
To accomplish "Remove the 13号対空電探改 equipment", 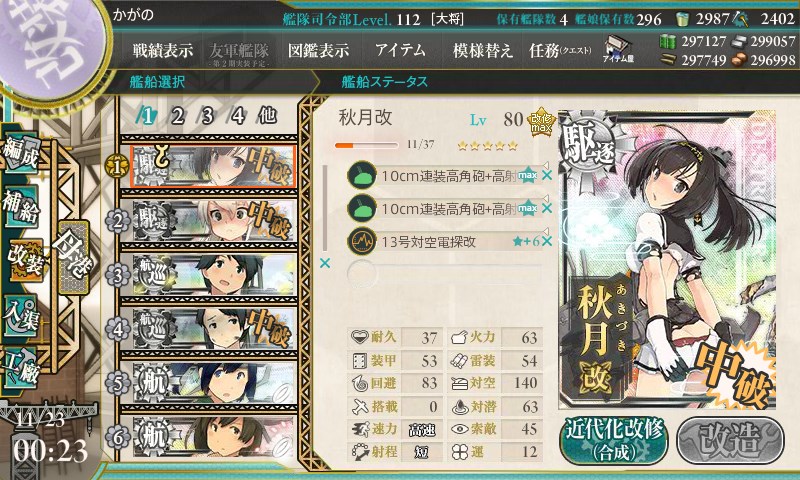I will (x=546, y=241).
